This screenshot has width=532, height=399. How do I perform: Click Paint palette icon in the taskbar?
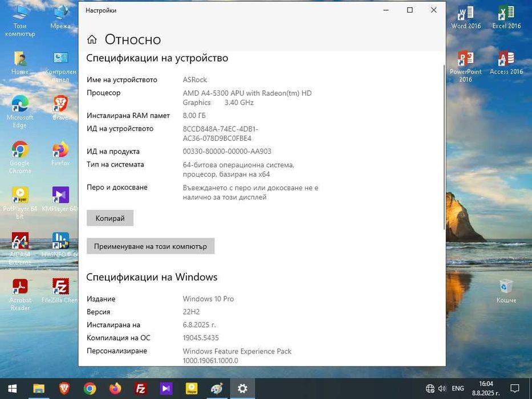217,389
